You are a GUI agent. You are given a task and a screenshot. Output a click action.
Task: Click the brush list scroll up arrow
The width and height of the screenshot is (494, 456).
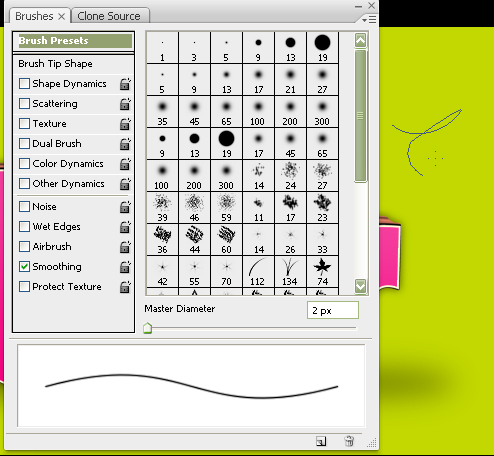pos(361,41)
